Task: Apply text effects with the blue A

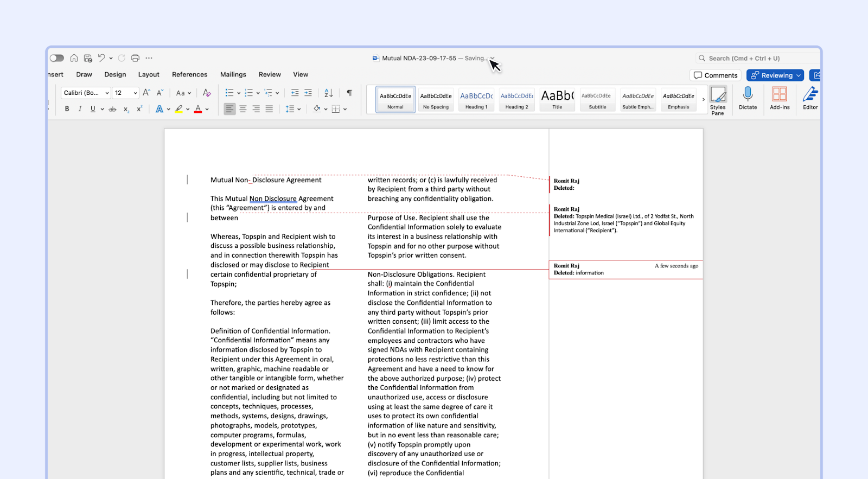Action: tap(159, 109)
